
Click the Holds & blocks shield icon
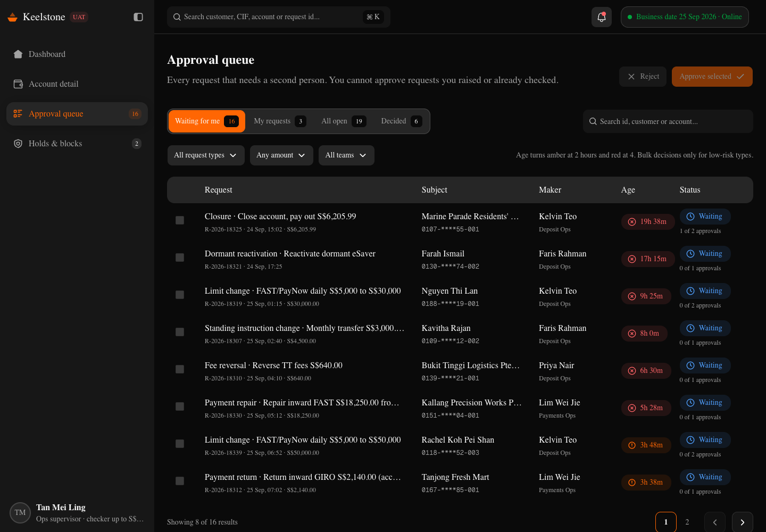[x=18, y=144]
